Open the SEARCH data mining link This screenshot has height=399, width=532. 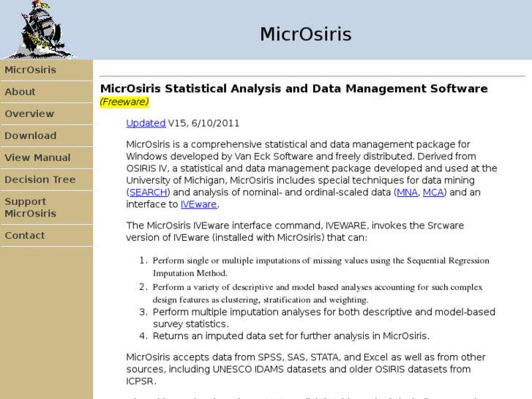tap(149, 193)
